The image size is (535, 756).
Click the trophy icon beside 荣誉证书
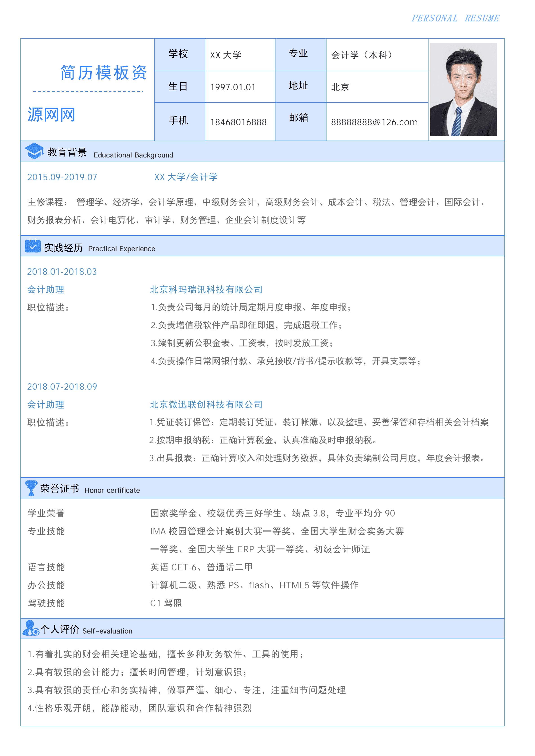pyautogui.click(x=31, y=488)
